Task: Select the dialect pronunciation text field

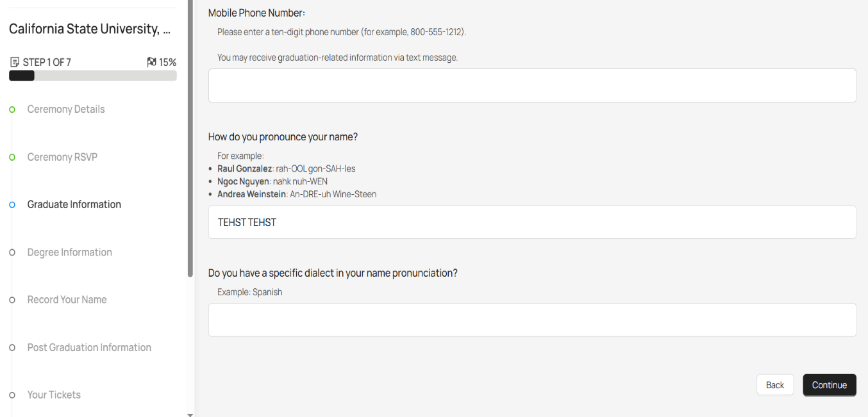Action: pyautogui.click(x=531, y=320)
